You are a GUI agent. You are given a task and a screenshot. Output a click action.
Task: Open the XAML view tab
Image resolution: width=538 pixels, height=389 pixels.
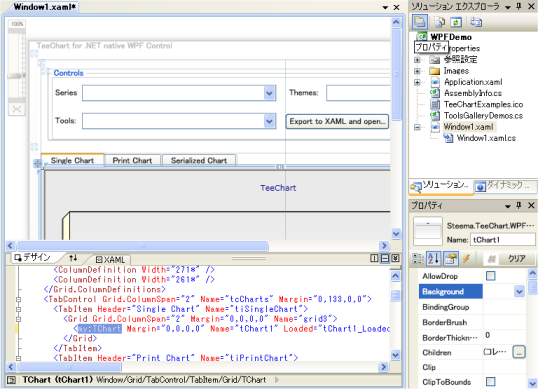click(110, 260)
